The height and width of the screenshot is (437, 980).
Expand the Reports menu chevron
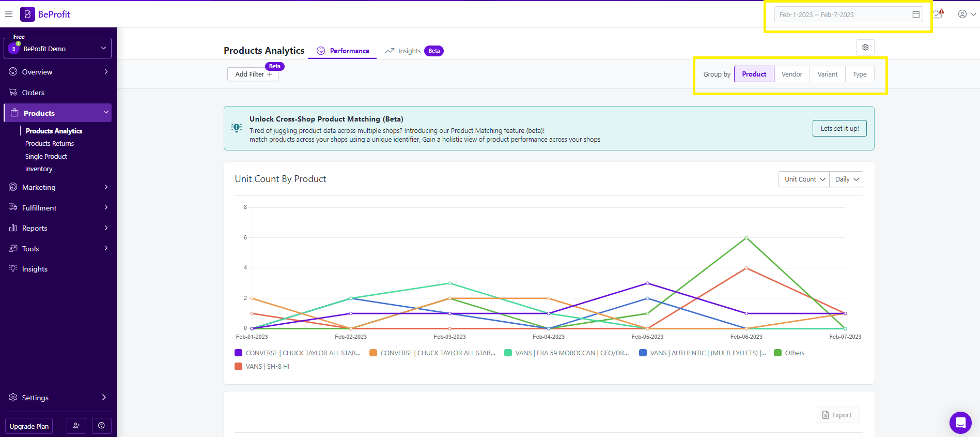tap(106, 228)
